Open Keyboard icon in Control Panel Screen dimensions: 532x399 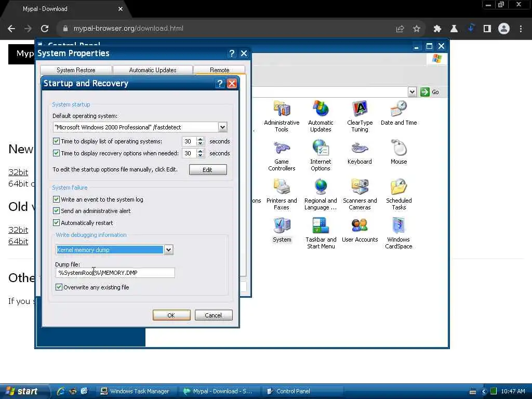360,152
